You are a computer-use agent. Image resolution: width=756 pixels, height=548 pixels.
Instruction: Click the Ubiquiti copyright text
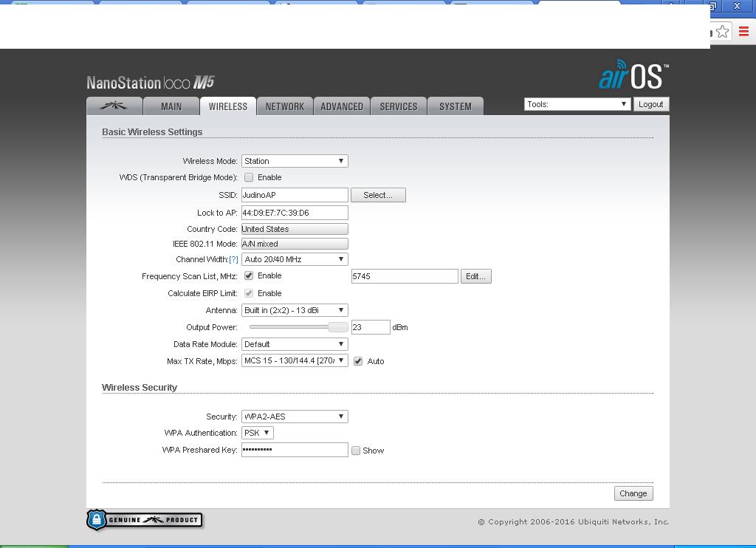pyautogui.click(x=573, y=522)
